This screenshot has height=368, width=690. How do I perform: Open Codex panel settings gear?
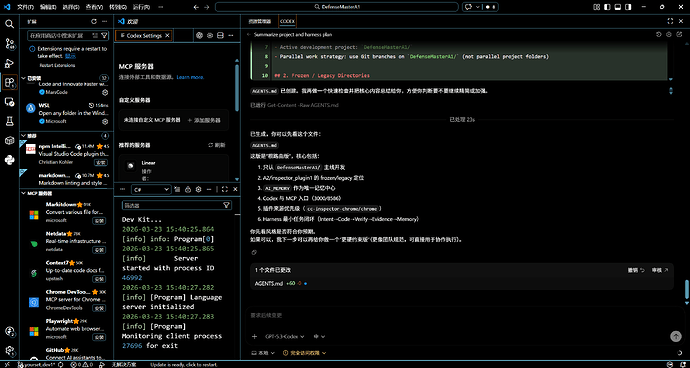(669, 34)
